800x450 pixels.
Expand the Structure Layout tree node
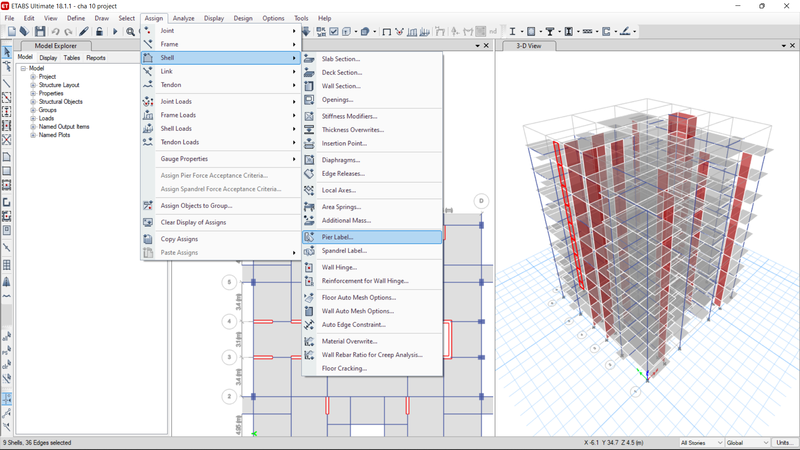(x=33, y=85)
